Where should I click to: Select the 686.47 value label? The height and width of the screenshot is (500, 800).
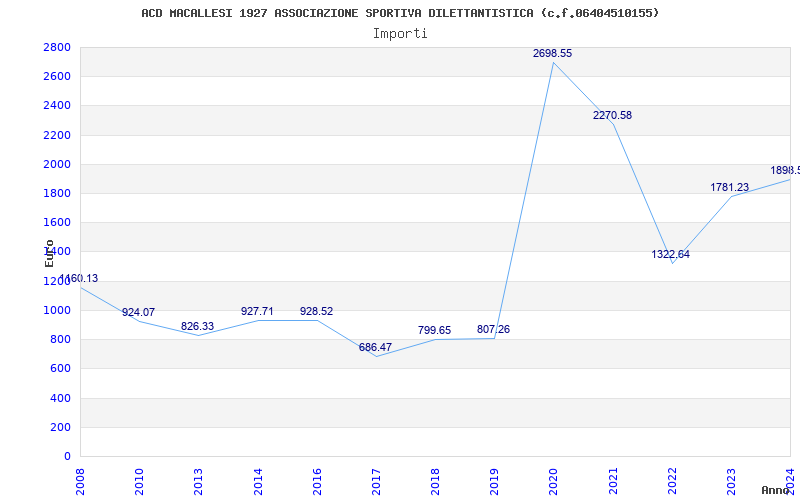point(375,347)
